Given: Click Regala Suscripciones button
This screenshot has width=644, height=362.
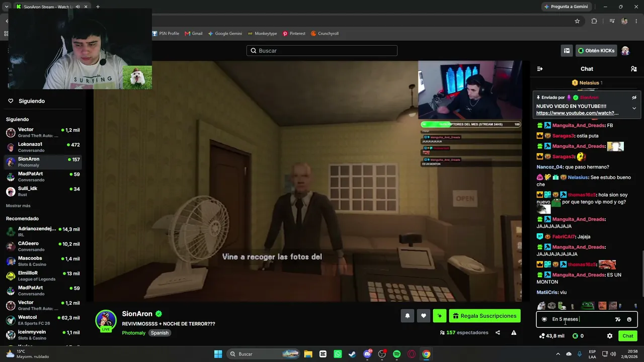Looking at the screenshot, I should pyautogui.click(x=485, y=316).
